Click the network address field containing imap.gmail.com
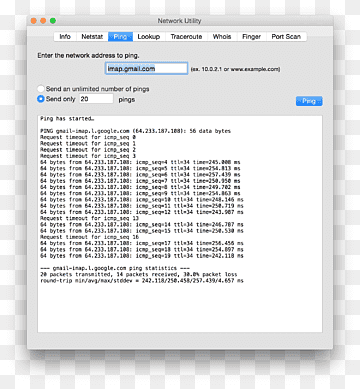360x389 pixels. [146, 69]
